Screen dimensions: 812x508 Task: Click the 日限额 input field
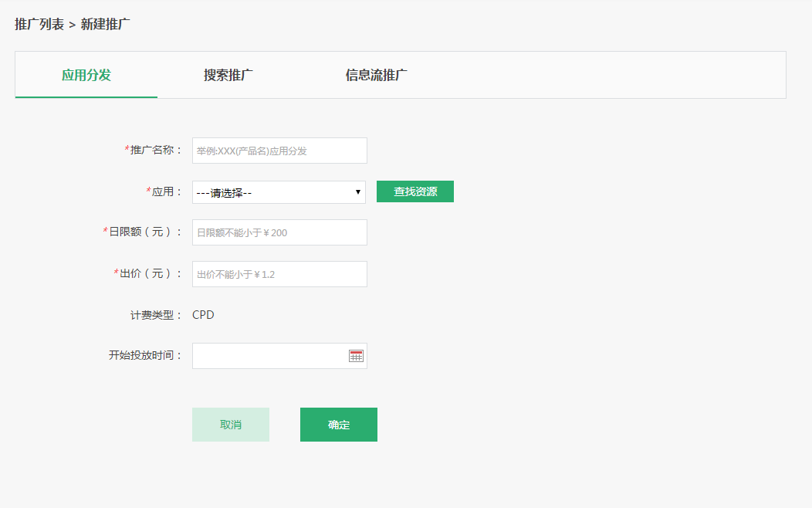[279, 232]
